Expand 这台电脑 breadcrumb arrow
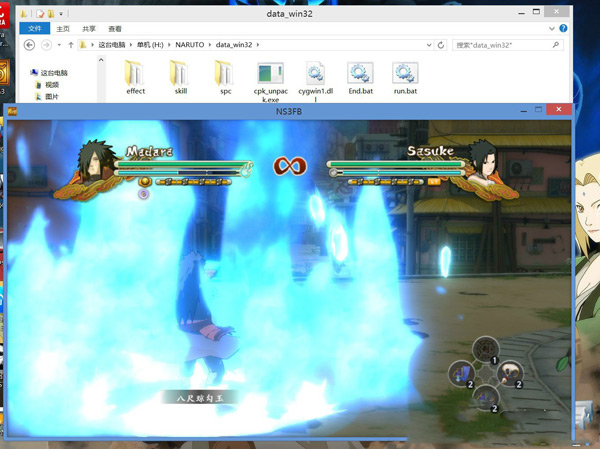Image resolution: width=600 pixels, height=449 pixels. pos(130,45)
